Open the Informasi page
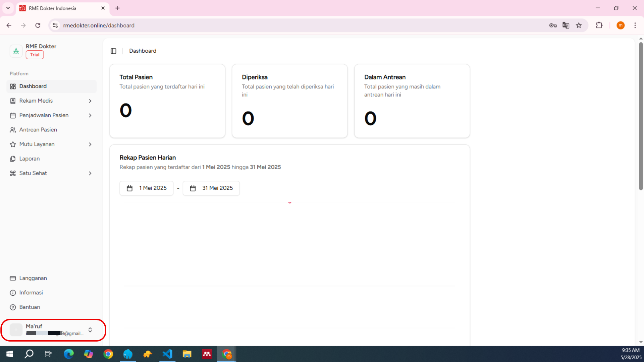This screenshot has height=362, width=644. [31, 293]
